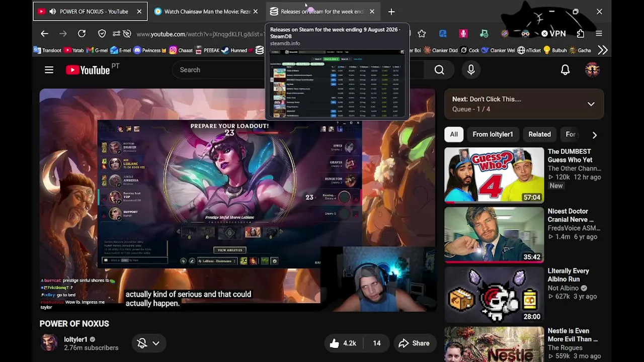Viewport: 644px width, 362px height.
Task: Open the Pwincess Discord bookmark
Action: tap(149, 50)
